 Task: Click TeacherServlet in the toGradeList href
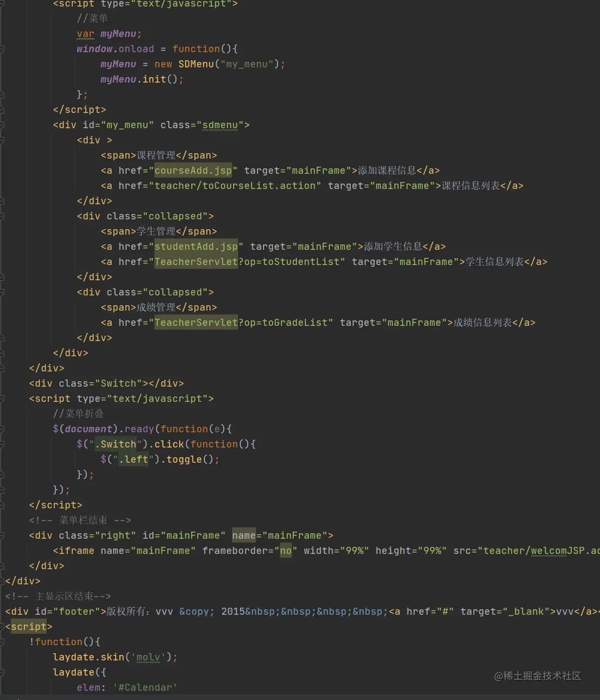click(196, 323)
